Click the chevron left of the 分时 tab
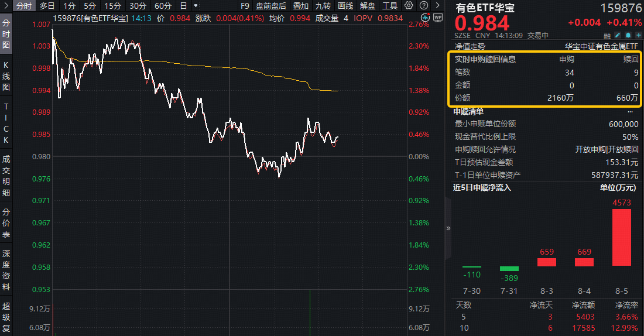644x336 pixels. click(x=6, y=6)
